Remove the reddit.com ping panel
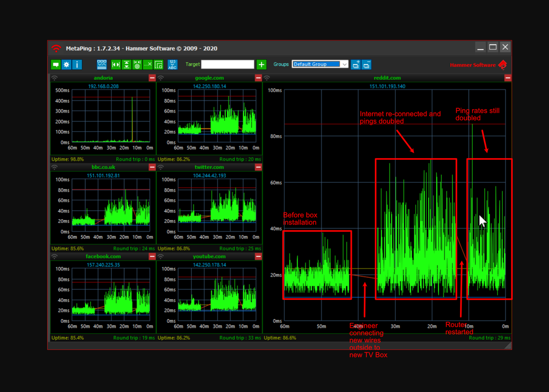Viewport: 549px width, 392px height. tap(508, 78)
